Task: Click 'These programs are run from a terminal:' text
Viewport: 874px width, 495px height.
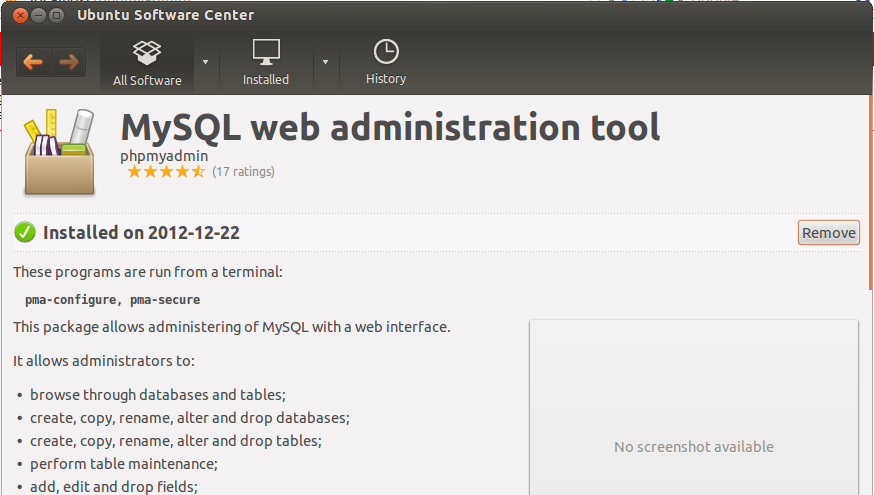Action: (x=148, y=272)
